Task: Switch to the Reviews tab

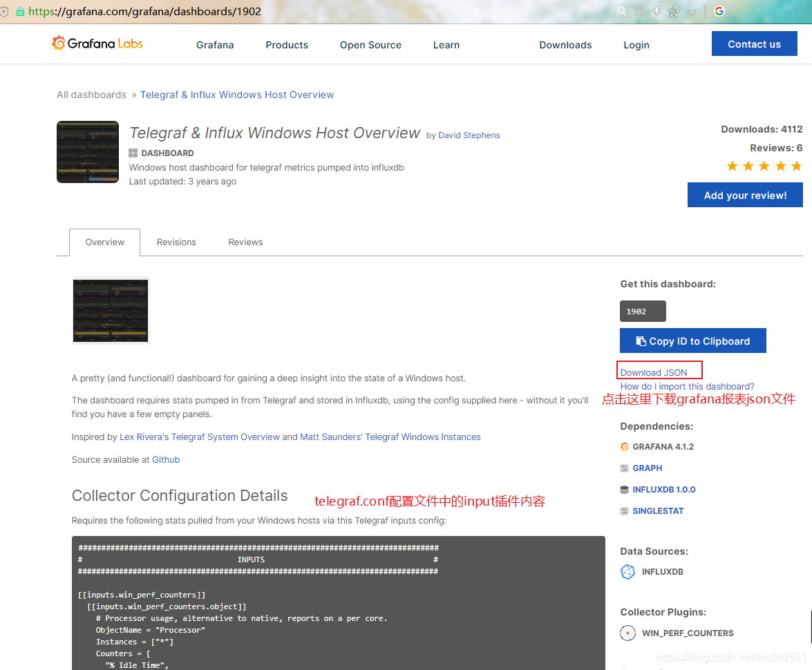Action: tap(245, 242)
